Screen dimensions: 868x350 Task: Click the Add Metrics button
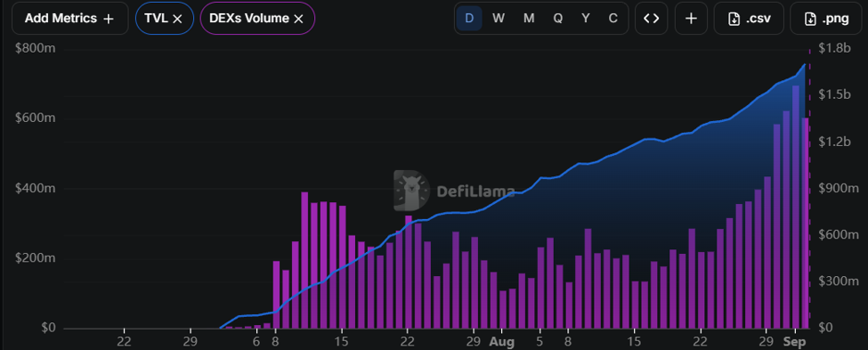(x=69, y=19)
